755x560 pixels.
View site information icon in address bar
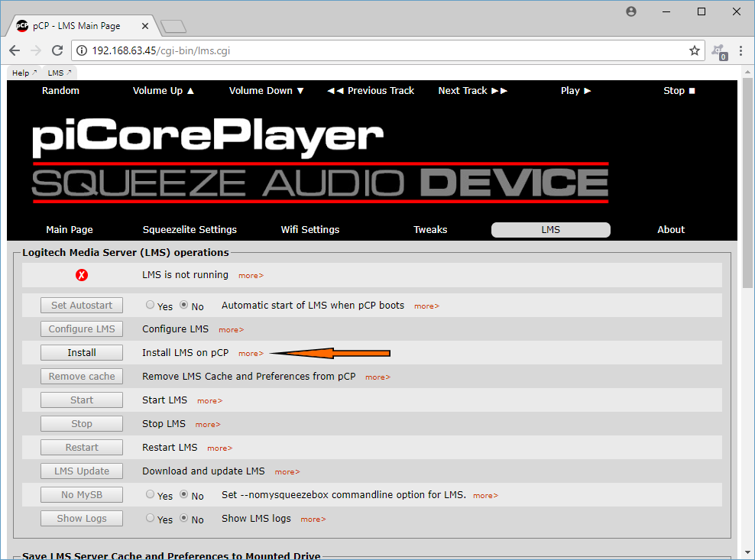coord(82,50)
